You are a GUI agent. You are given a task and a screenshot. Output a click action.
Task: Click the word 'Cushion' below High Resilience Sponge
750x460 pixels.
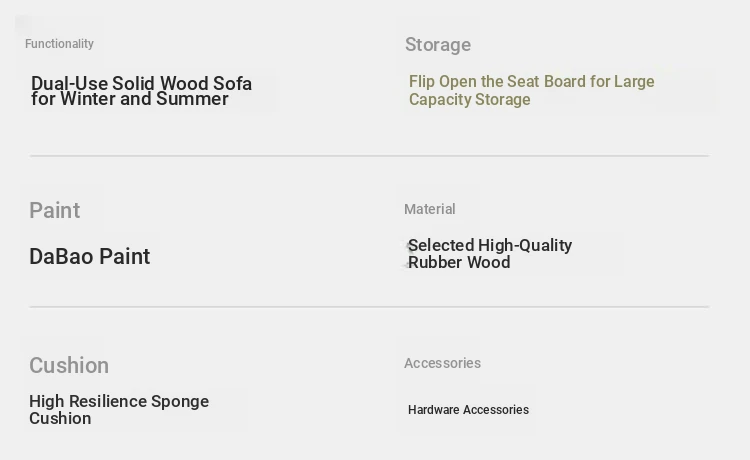60,419
